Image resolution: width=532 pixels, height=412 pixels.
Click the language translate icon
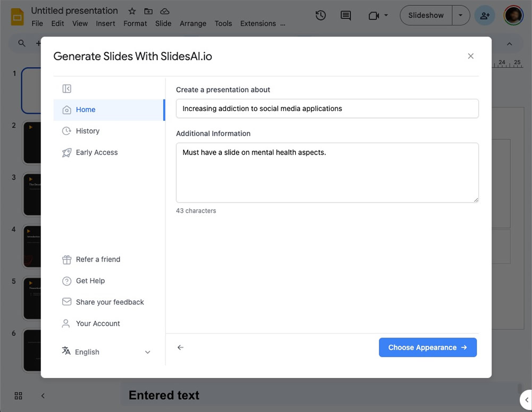click(66, 351)
